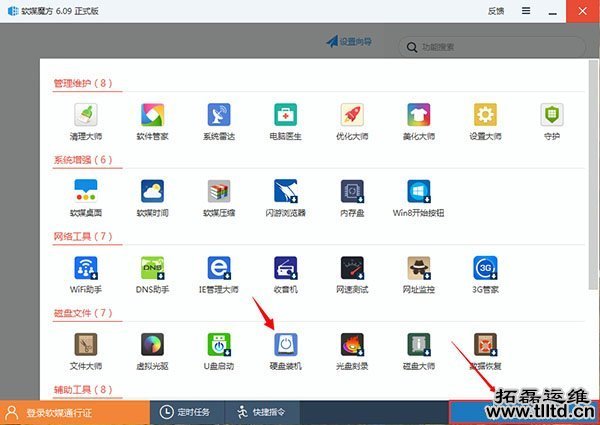
Task: Click the 电脑医生 icon
Action: click(286, 114)
